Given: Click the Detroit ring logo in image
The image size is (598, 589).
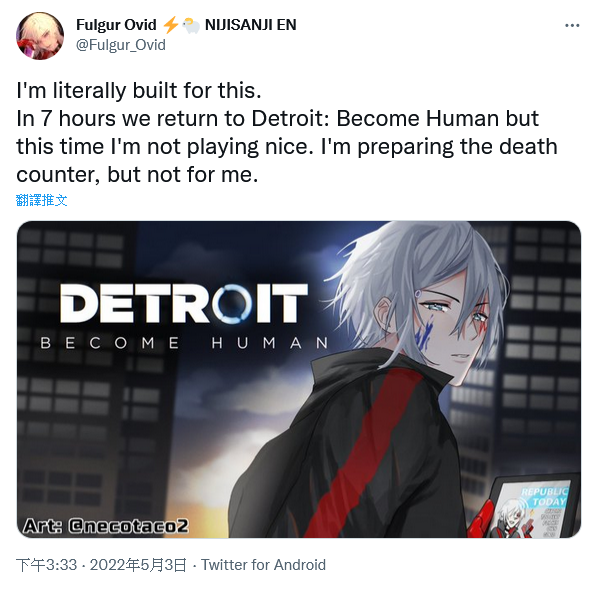Looking at the screenshot, I should [232, 303].
